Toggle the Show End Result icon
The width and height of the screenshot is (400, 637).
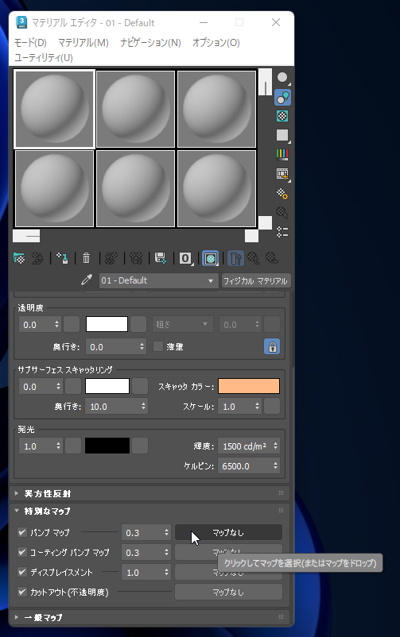tap(236, 258)
